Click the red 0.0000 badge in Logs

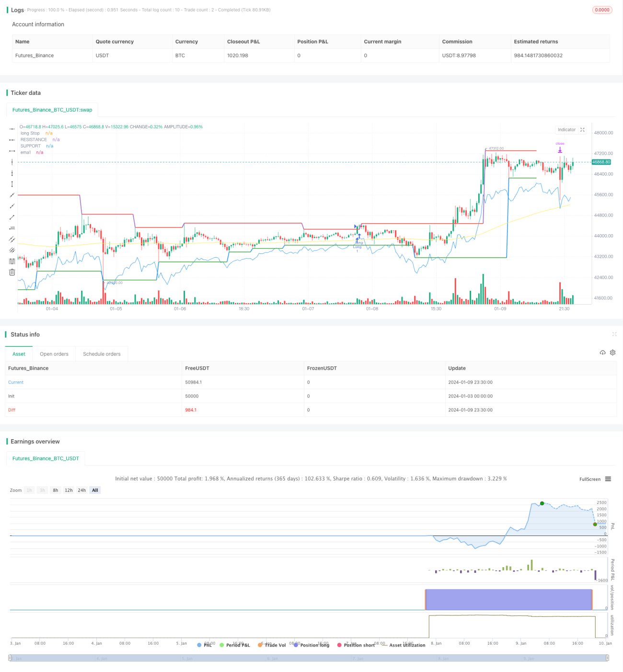point(602,10)
